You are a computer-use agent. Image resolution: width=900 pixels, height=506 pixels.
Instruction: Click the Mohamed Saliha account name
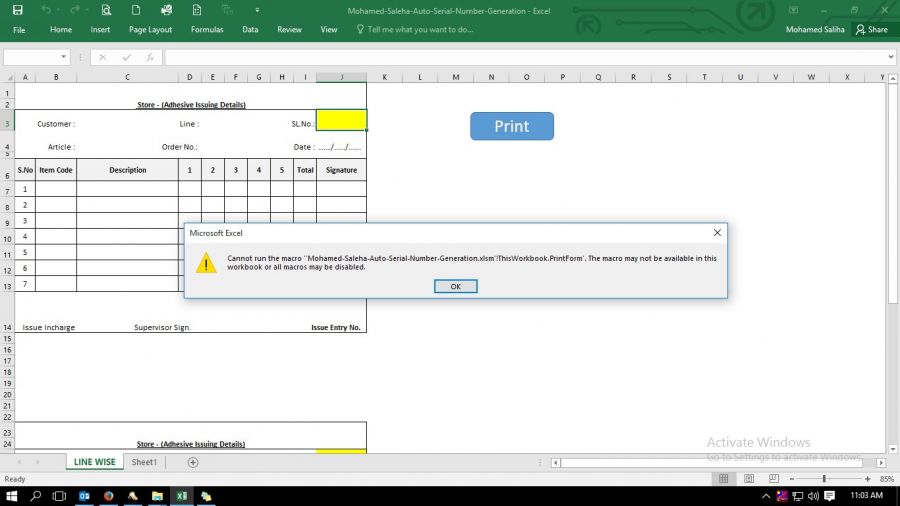[x=815, y=30]
